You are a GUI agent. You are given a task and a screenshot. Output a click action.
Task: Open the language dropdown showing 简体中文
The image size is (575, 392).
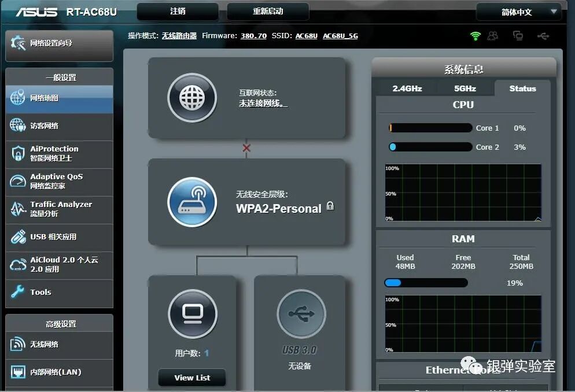point(518,12)
